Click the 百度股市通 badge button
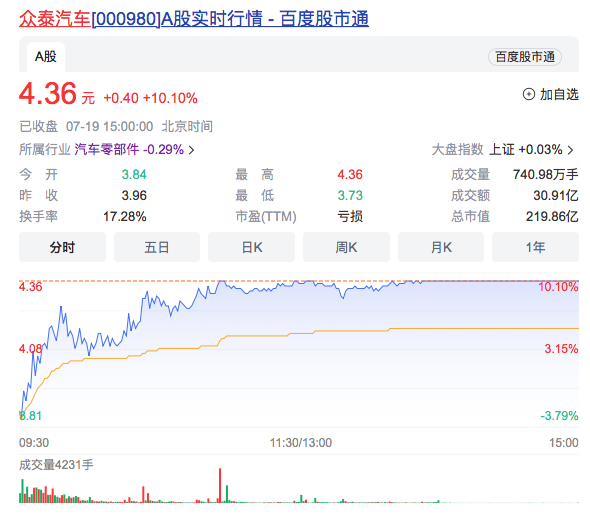 tap(525, 57)
